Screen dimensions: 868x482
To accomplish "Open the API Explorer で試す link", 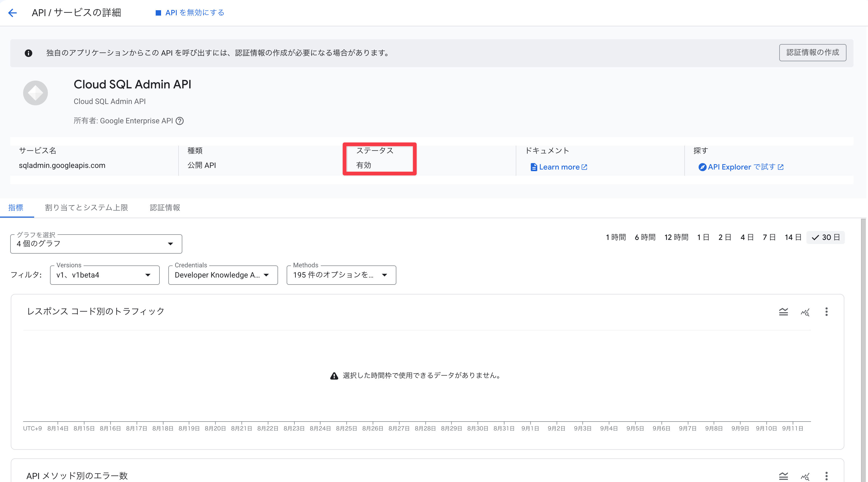I will coord(741,167).
